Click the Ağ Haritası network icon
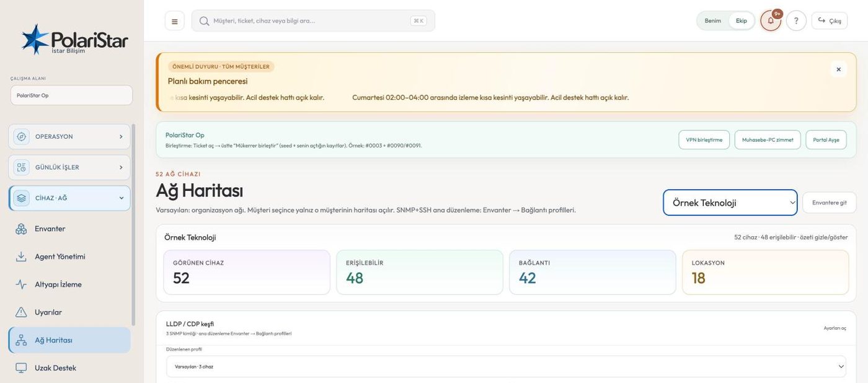 point(21,340)
